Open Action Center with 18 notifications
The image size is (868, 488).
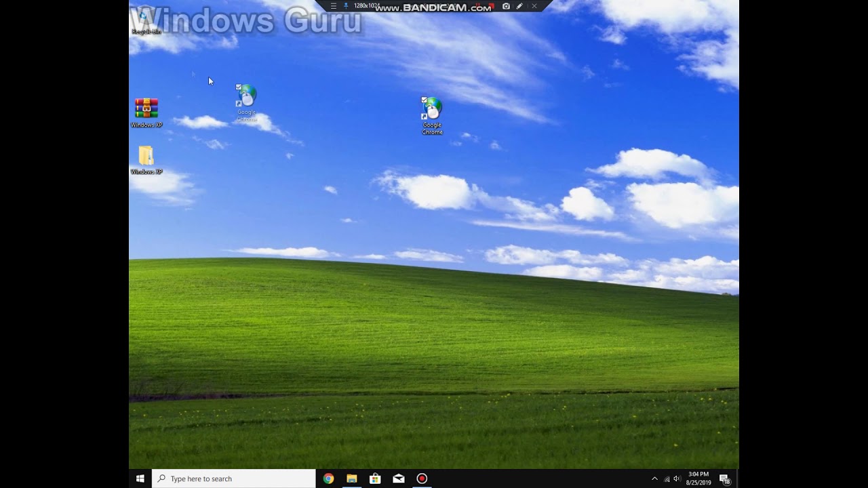point(724,479)
